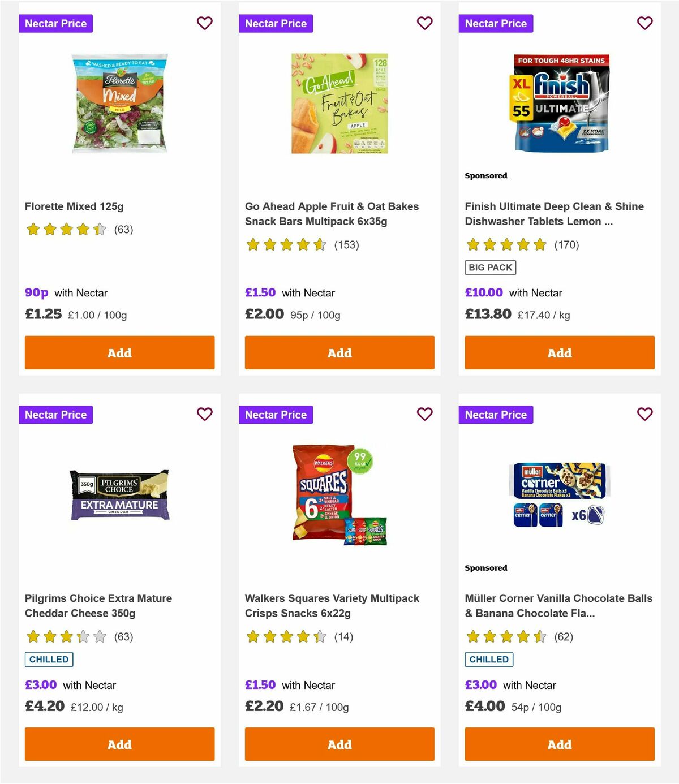Toggle favourite off for Florette Mixed salad

pyautogui.click(x=204, y=23)
